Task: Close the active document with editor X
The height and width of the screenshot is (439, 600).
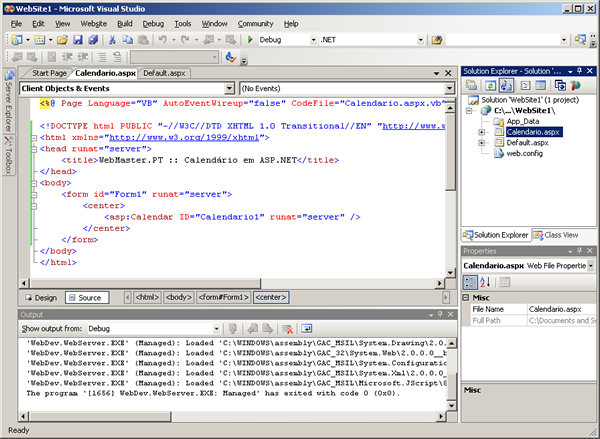Action: pyautogui.click(x=448, y=73)
